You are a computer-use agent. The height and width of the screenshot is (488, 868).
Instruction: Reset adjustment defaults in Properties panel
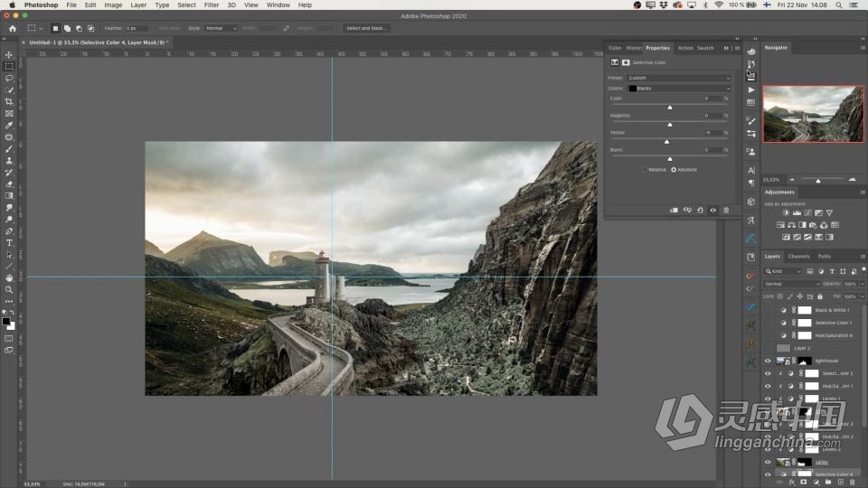(x=700, y=211)
